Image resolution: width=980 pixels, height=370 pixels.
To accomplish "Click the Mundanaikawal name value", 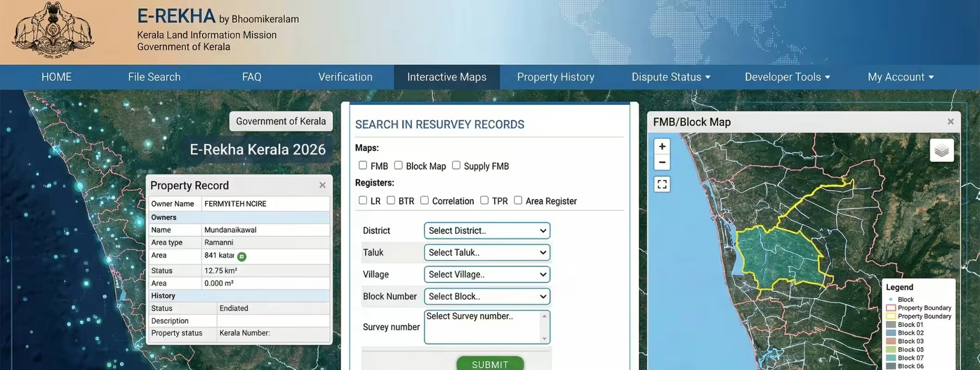I will pyautogui.click(x=230, y=230).
